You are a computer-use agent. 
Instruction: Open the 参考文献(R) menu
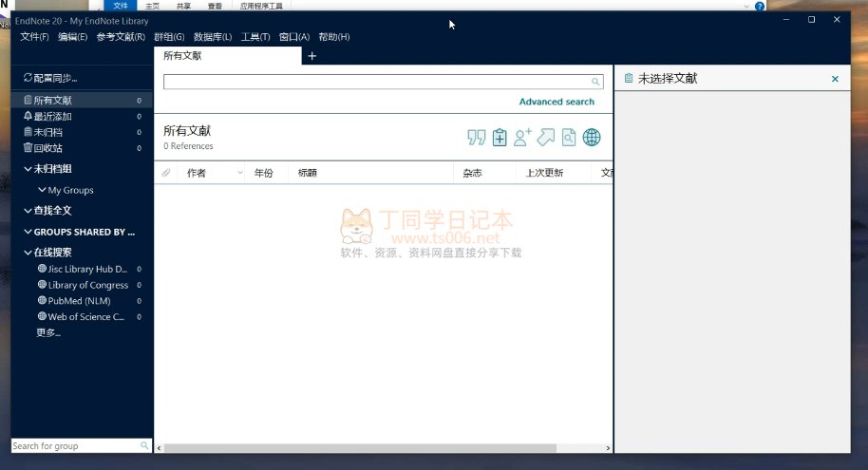coord(121,37)
